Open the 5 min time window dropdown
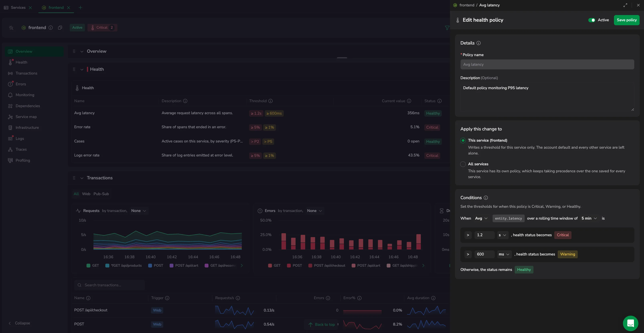 589,218
